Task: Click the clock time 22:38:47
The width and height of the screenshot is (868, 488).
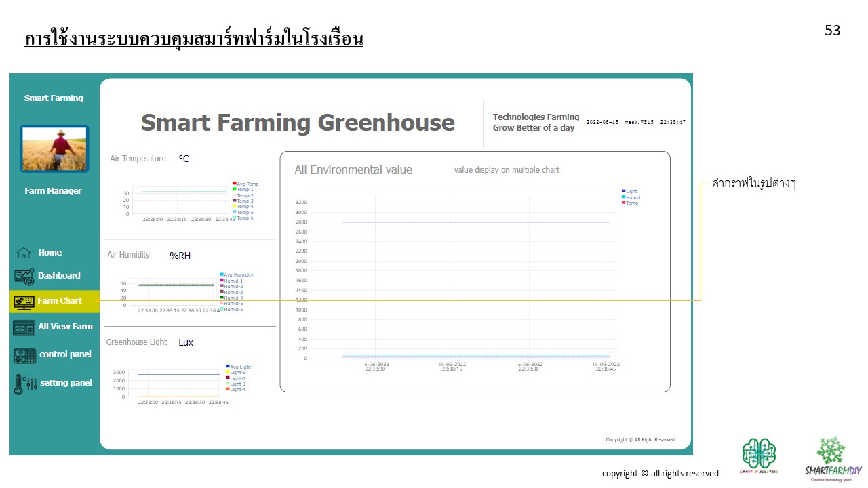Action: tap(673, 122)
